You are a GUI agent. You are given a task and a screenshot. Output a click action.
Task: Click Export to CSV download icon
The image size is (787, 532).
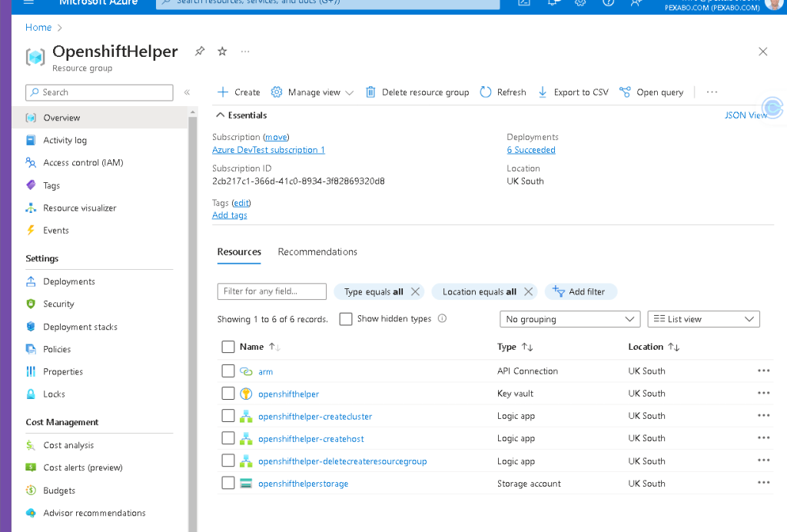543,92
